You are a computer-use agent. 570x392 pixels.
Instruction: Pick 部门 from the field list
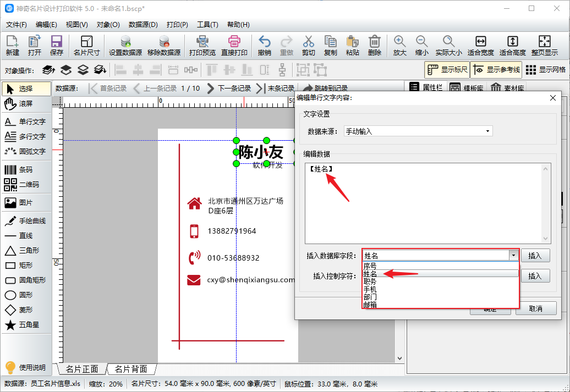[441, 297]
